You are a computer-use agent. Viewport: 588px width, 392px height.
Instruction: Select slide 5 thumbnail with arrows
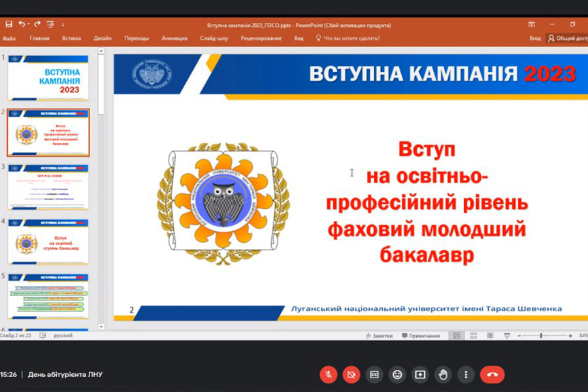point(48,297)
